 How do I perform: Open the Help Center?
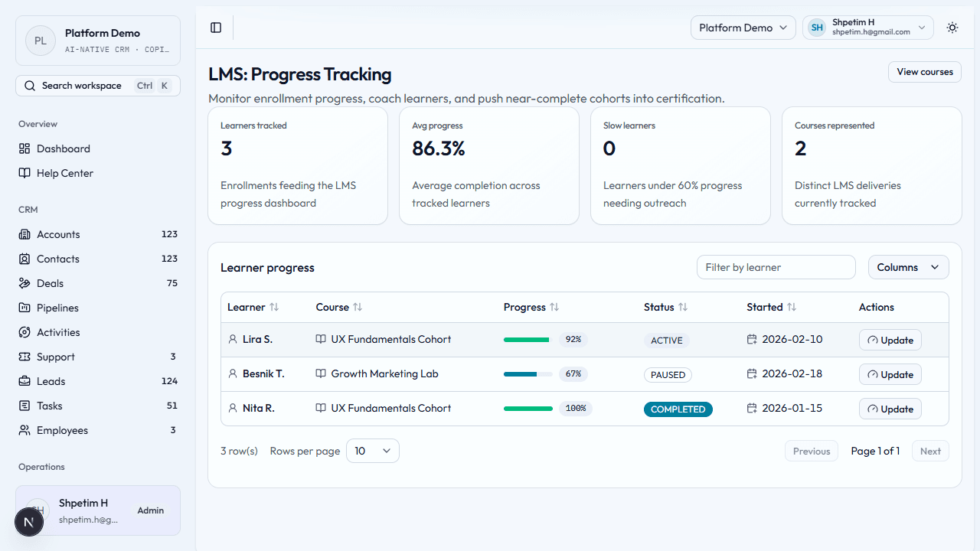64,173
